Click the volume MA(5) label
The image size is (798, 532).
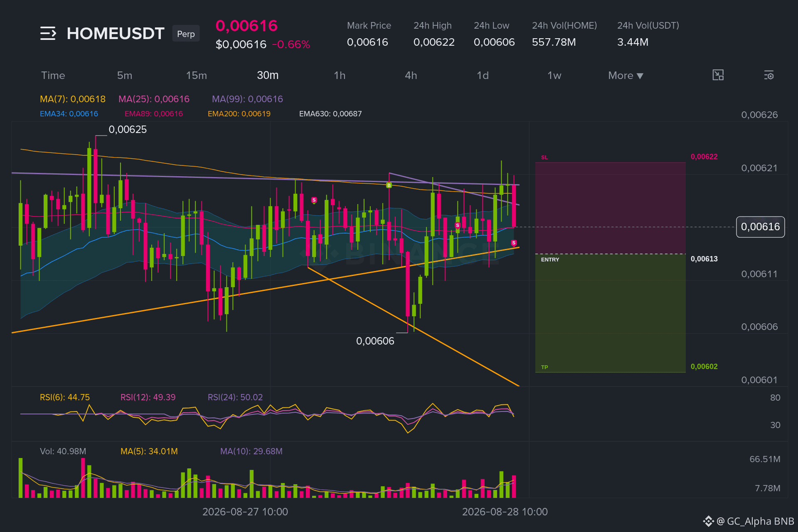(x=149, y=451)
